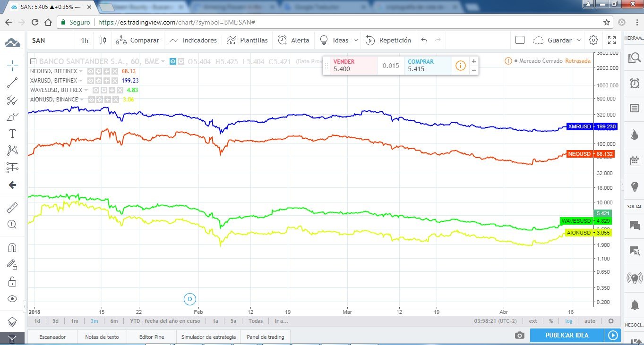
Task: Open the Notas de texto tab
Action: point(102,337)
